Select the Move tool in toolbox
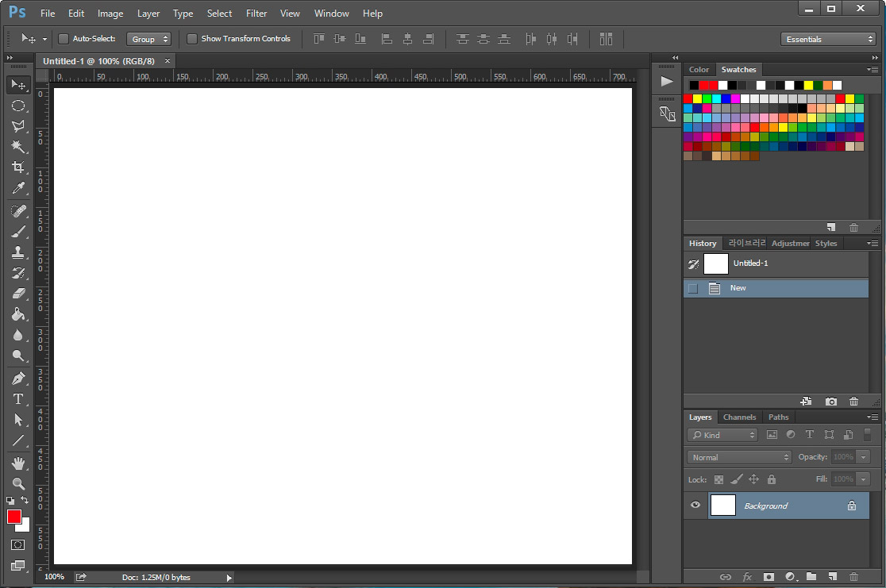Image resolution: width=886 pixels, height=588 pixels. coord(18,85)
